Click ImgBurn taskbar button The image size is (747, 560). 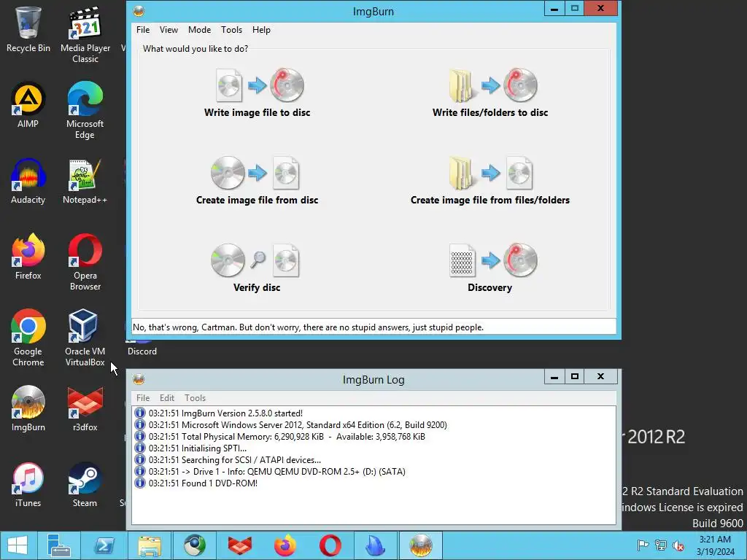coord(421,545)
